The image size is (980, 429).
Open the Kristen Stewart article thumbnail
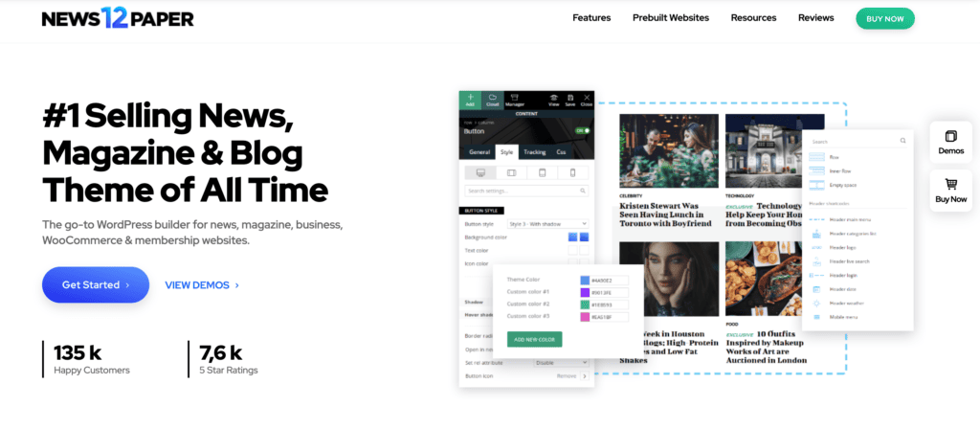coord(669,150)
